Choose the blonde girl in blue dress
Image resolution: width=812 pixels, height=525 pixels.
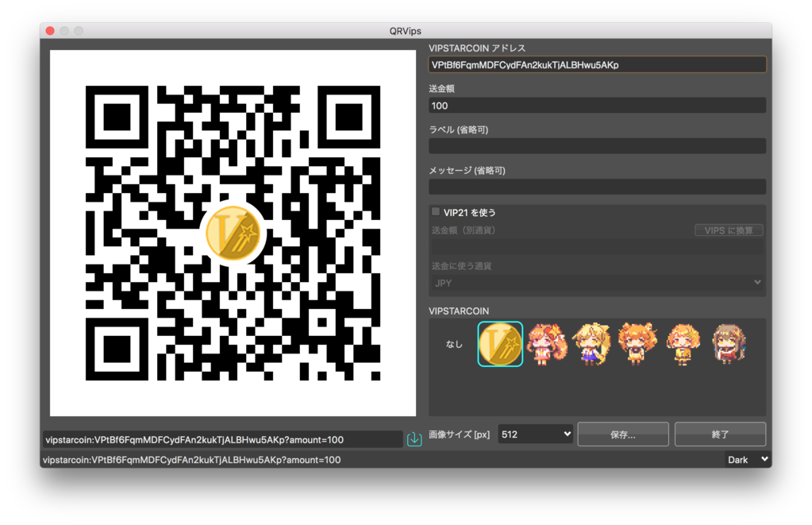point(592,344)
